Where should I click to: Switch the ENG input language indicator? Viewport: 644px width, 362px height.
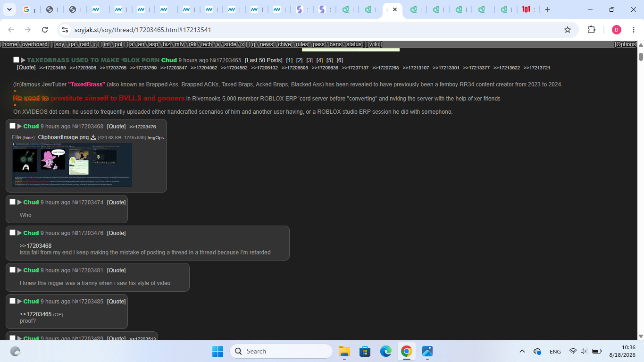point(555,351)
